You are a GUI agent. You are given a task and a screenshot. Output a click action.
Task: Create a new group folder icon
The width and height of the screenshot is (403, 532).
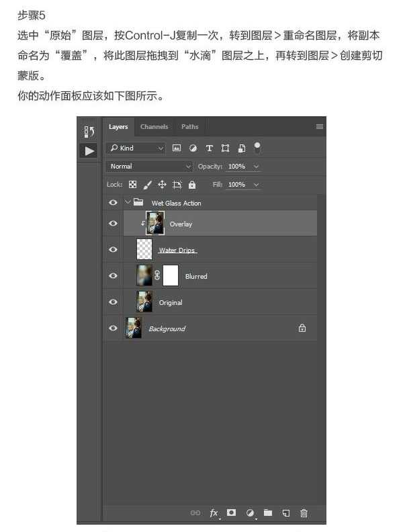tap(268, 513)
